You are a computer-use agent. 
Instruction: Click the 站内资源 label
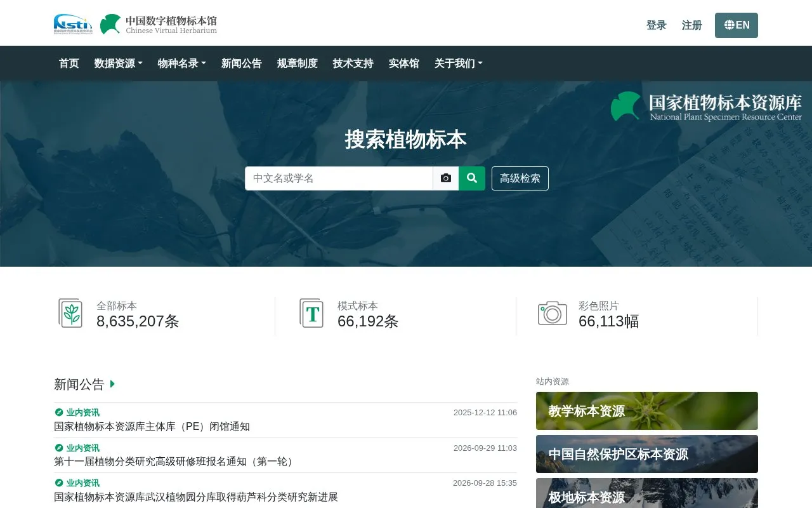coord(553,382)
